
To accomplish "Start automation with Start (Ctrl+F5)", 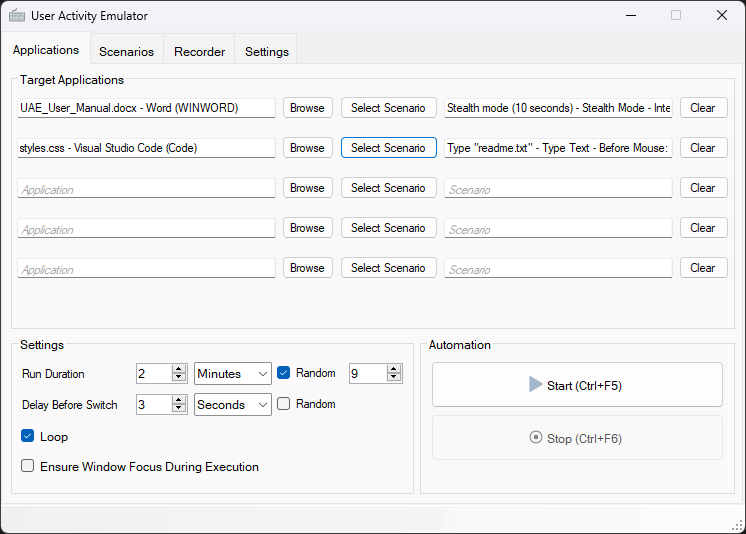I will click(577, 385).
